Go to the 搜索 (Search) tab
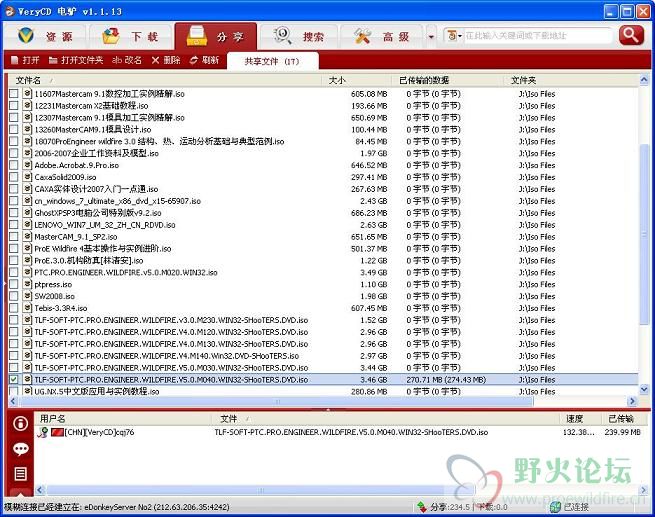This screenshot has width=655, height=517. tap(299, 36)
